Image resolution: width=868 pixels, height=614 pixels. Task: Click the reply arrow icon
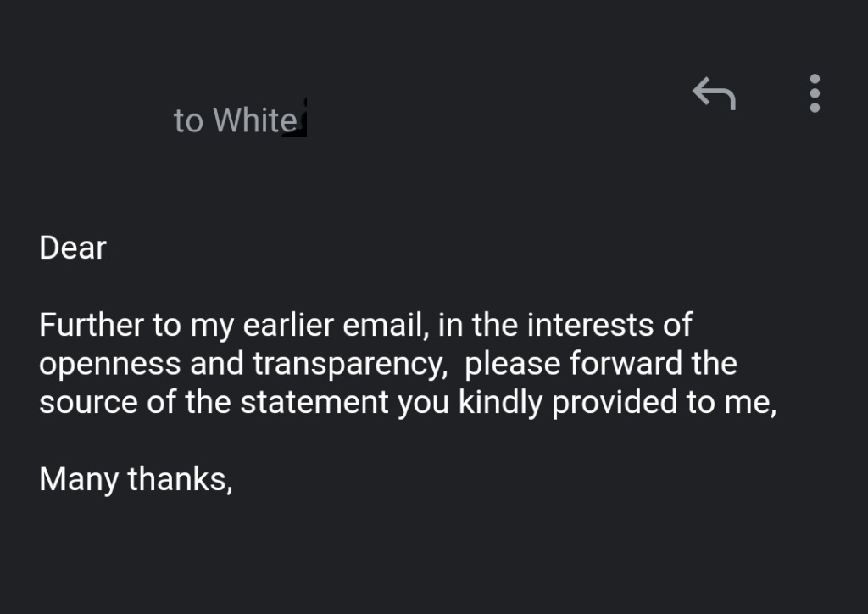(714, 92)
